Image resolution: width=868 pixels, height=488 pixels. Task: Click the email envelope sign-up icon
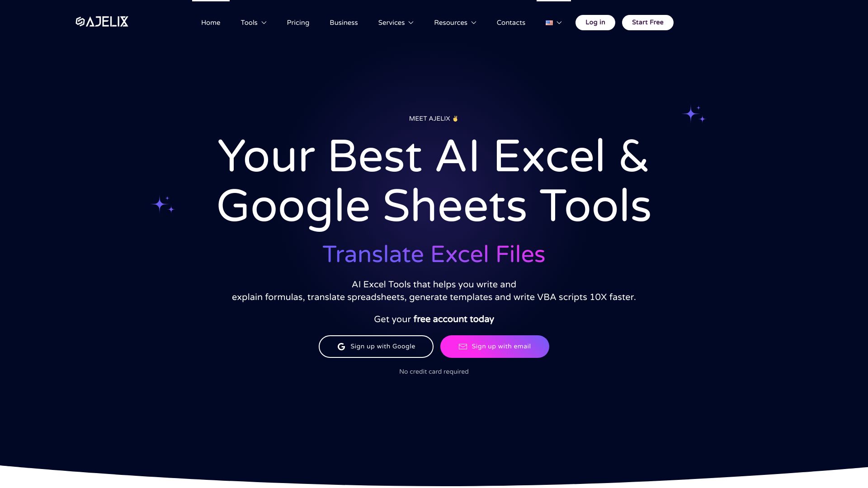463,346
